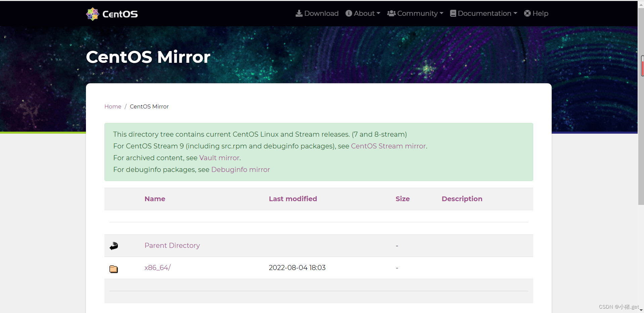Open the Help page from navbar
Image resolution: width=644 pixels, height=313 pixels.
tap(540, 13)
